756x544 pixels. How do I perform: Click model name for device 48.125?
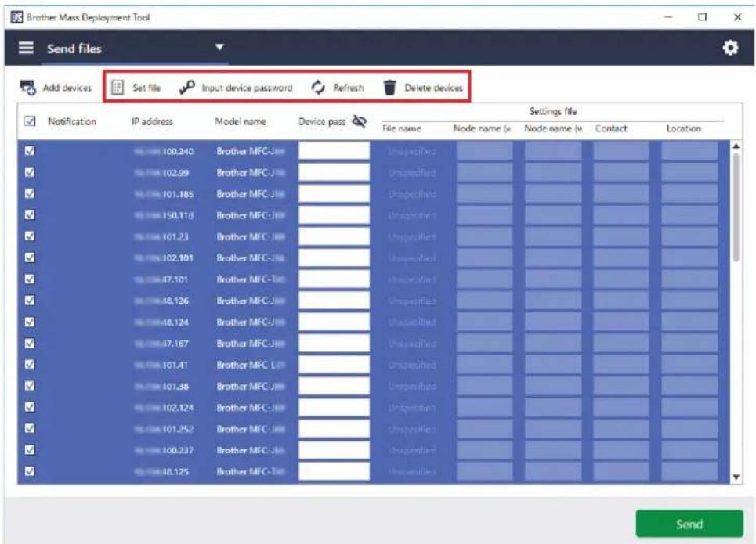coord(251,471)
